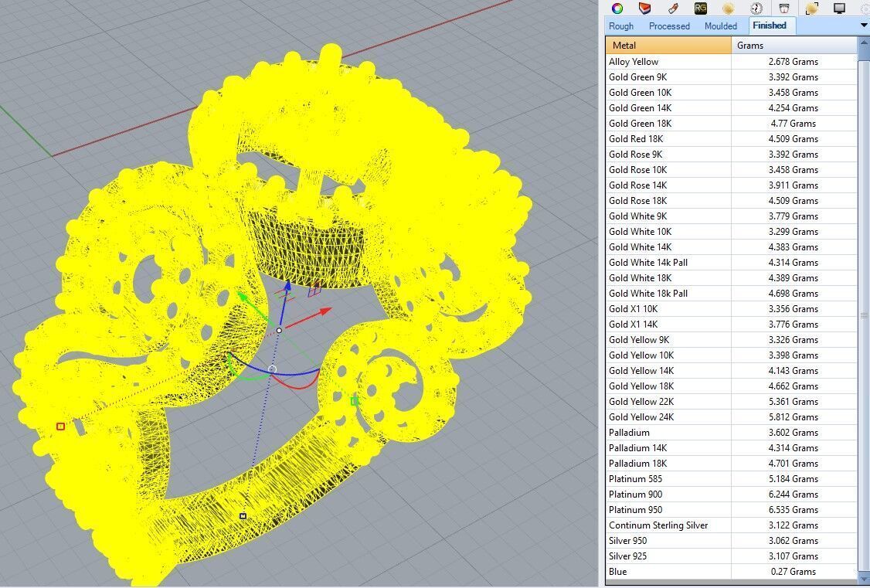870x588 pixels.
Task: Select the Gold Yellow 14K row
Action: pyautogui.click(x=731, y=371)
